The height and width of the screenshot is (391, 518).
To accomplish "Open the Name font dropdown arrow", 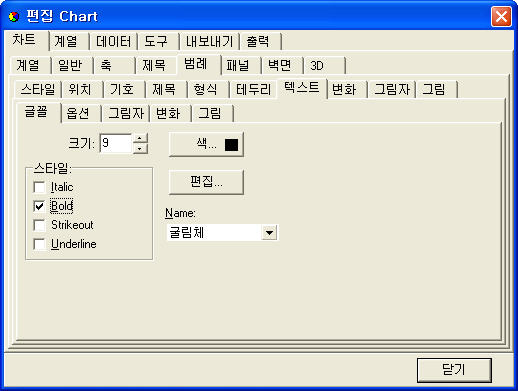I will pos(269,232).
